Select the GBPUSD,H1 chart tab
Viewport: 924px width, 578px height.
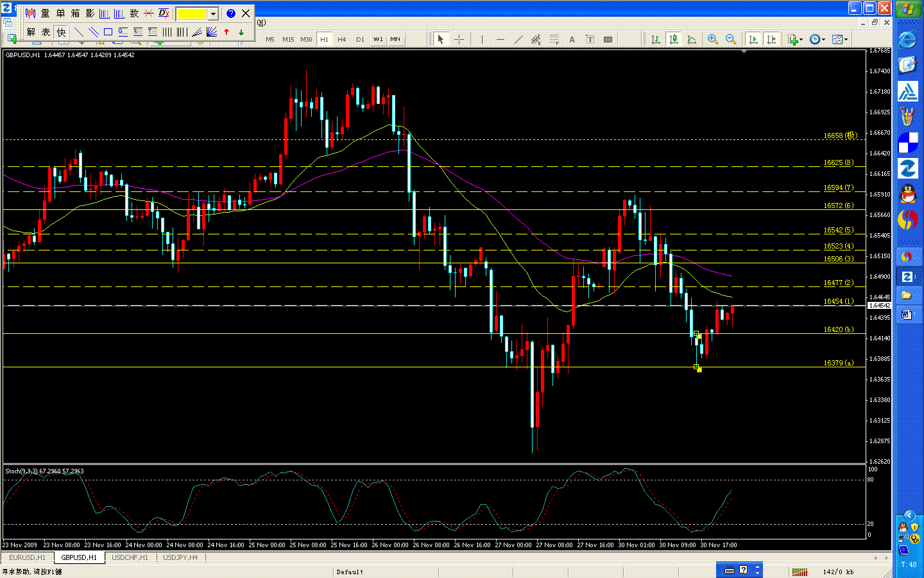[x=79, y=557]
